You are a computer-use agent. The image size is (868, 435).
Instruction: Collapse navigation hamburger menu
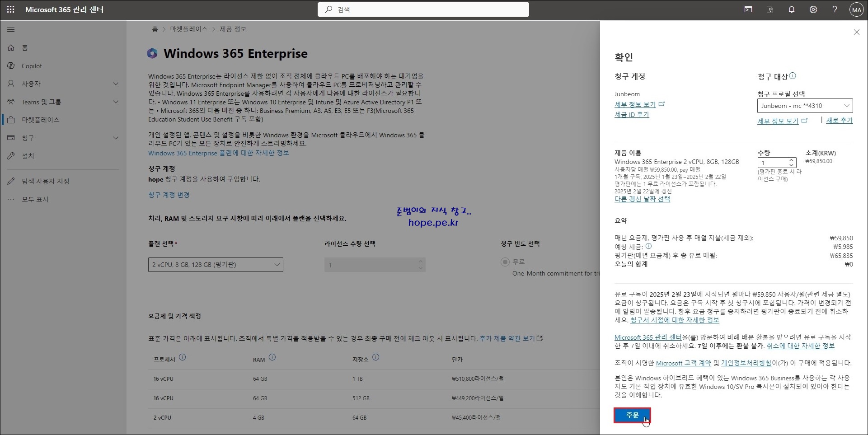(x=11, y=30)
